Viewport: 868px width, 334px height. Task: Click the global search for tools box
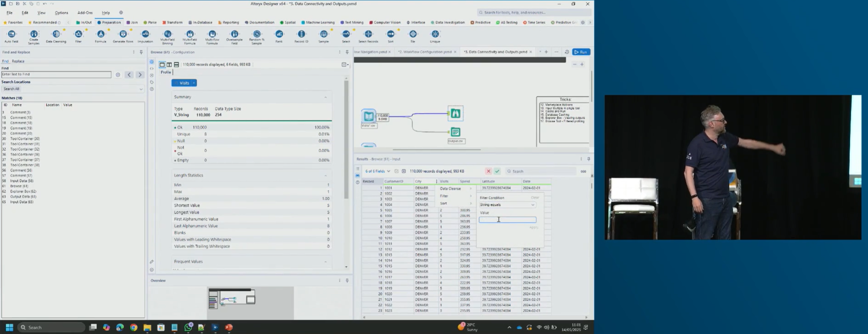[x=534, y=13]
